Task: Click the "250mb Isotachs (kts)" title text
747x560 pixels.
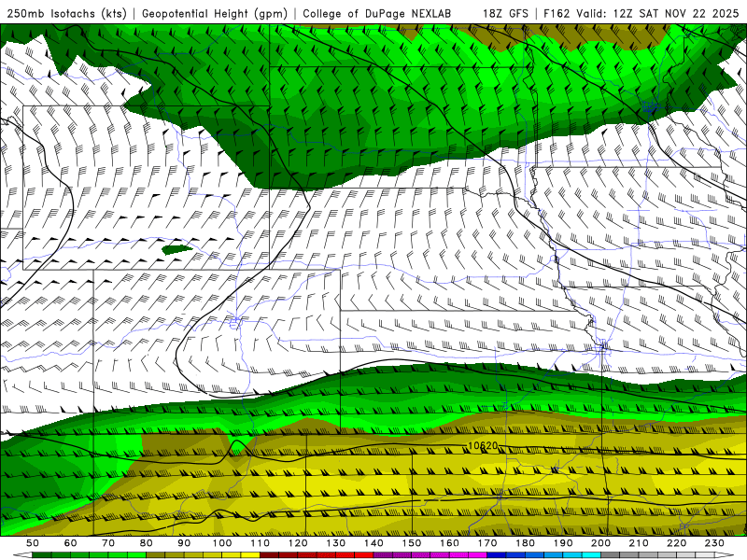Action: (x=66, y=13)
